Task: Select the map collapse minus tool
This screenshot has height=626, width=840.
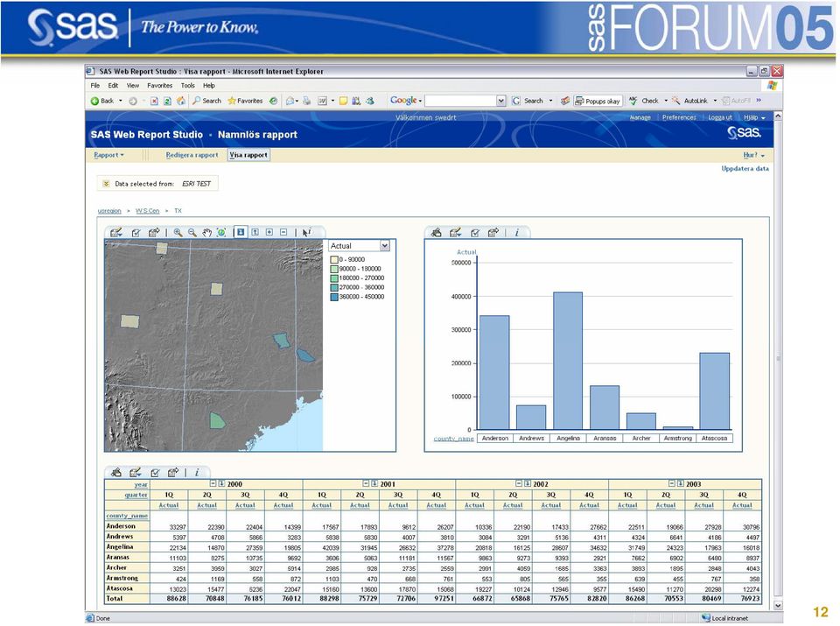Action: click(283, 232)
